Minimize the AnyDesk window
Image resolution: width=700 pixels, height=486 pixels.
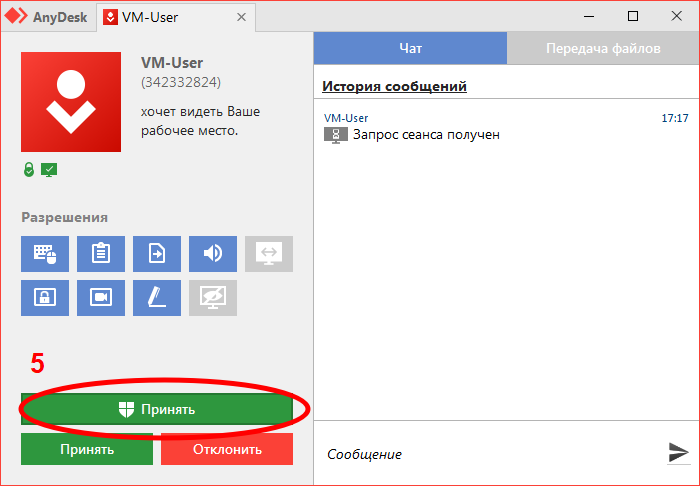pos(589,17)
